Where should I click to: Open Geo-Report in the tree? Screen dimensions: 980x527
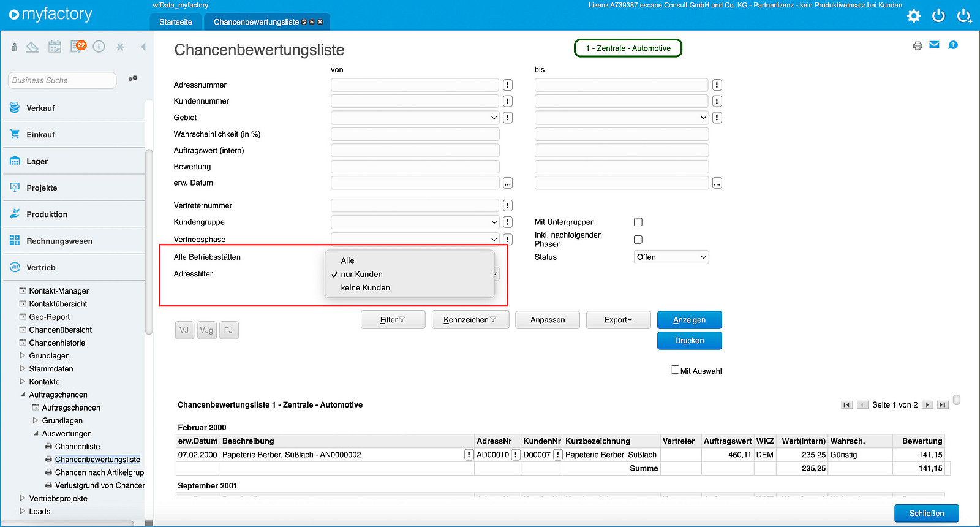[x=50, y=317]
